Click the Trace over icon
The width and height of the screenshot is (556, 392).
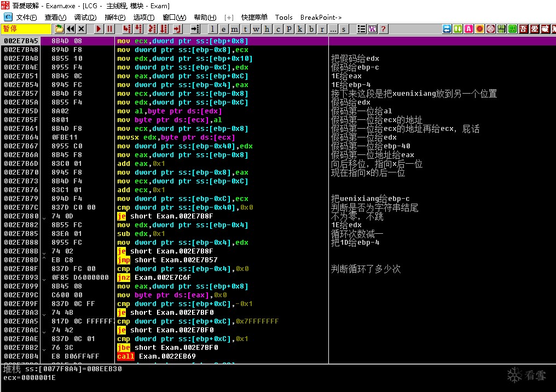tap(164, 29)
